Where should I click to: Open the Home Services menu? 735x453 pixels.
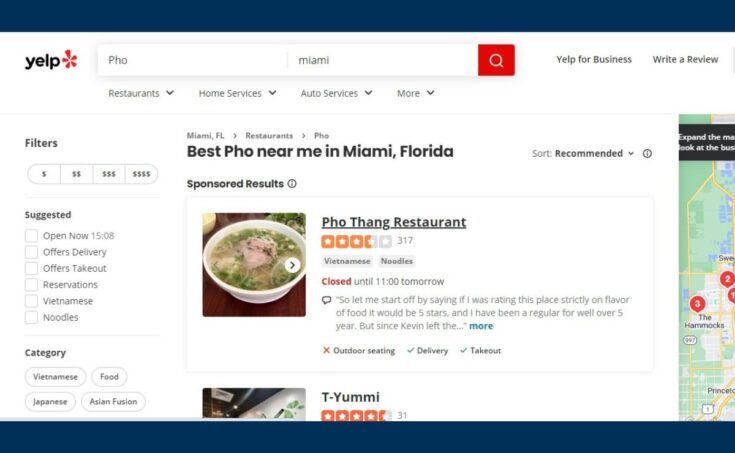click(238, 93)
